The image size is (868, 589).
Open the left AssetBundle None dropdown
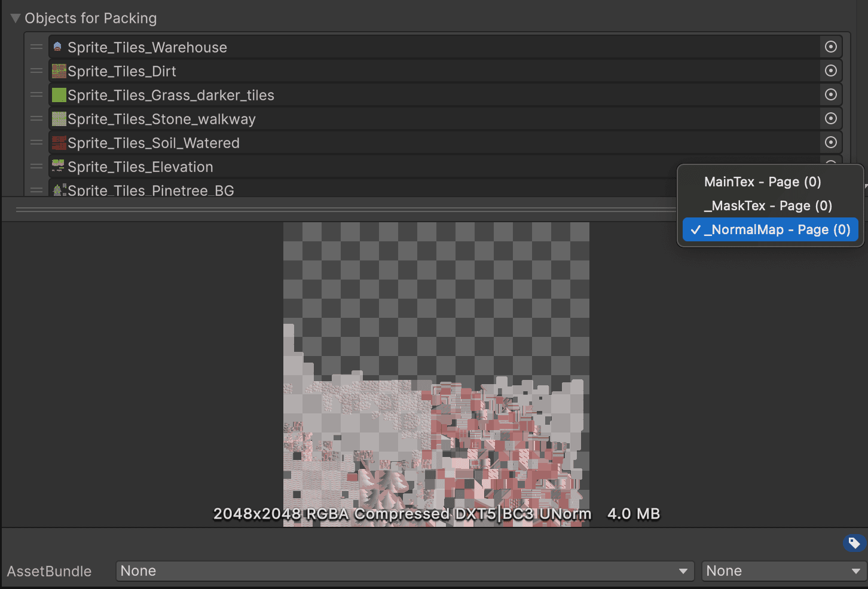[x=405, y=570]
